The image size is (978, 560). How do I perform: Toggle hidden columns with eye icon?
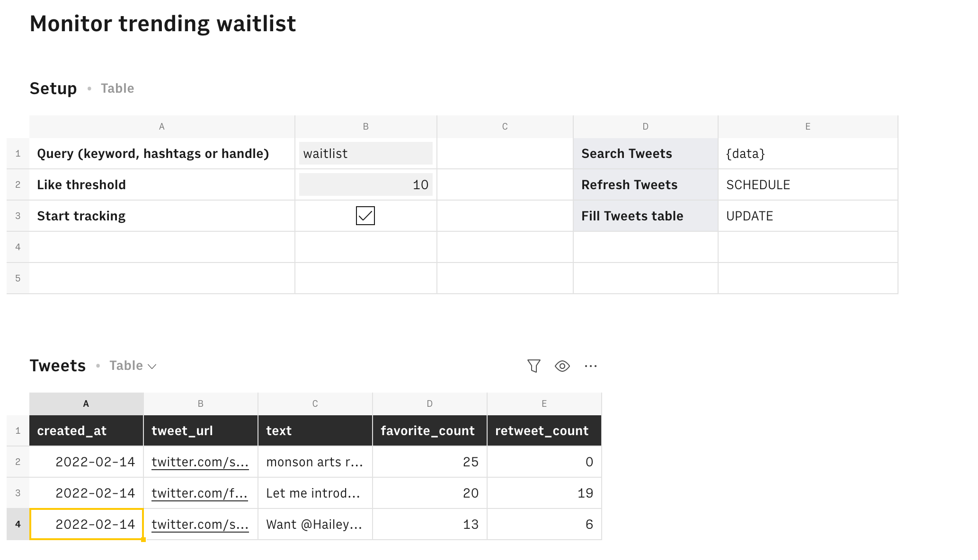coord(562,366)
